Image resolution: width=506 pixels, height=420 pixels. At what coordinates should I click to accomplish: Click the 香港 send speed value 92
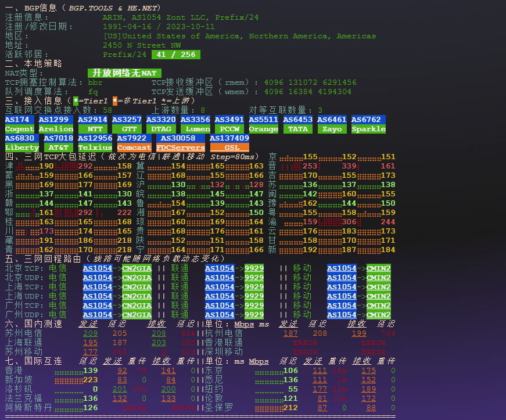[x=122, y=371]
